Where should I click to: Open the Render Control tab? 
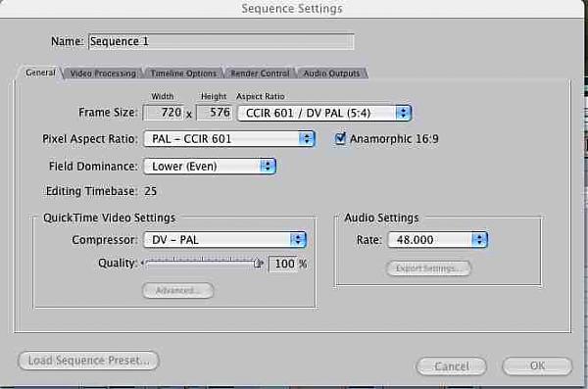(260, 73)
